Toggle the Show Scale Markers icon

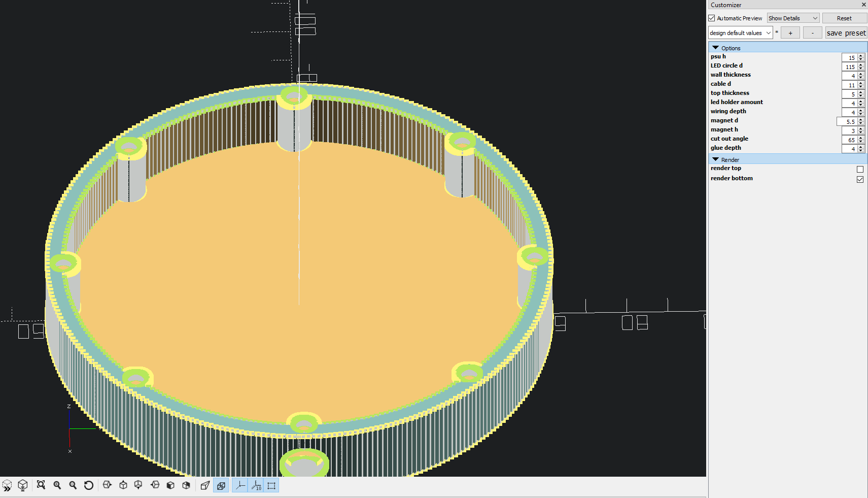coord(256,485)
